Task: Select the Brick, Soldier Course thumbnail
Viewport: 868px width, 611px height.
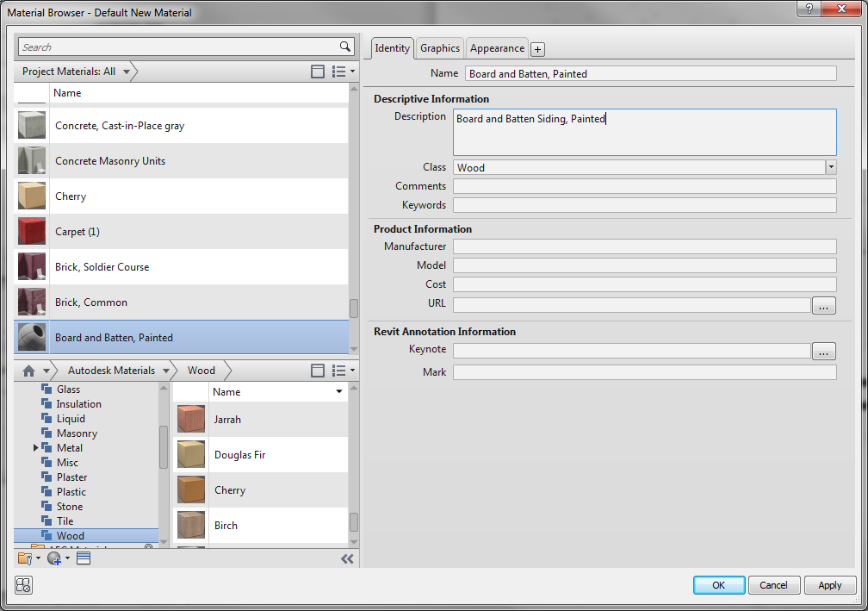Action: [32, 267]
